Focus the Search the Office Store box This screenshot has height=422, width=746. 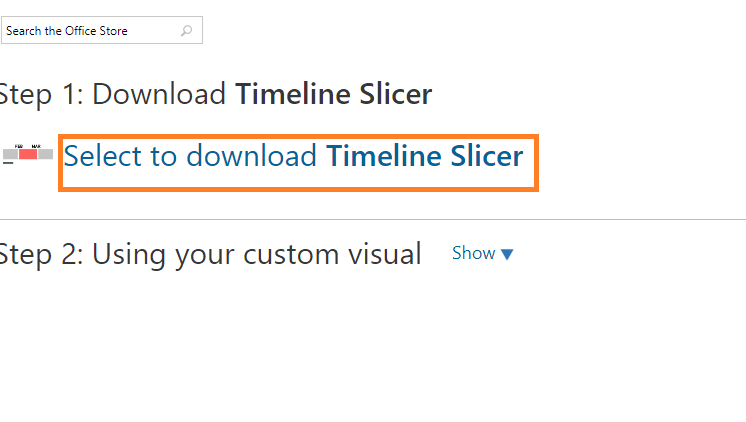(x=90, y=31)
